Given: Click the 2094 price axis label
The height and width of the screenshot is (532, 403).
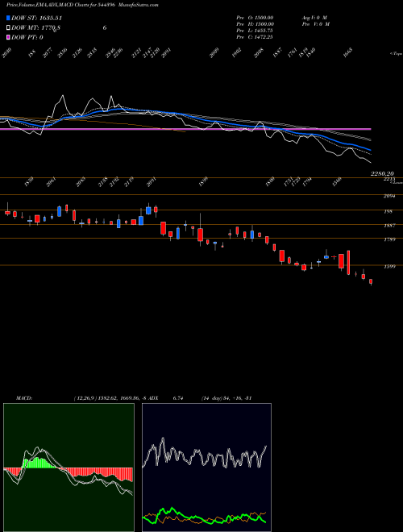Looking at the screenshot, I should pos(389,196).
